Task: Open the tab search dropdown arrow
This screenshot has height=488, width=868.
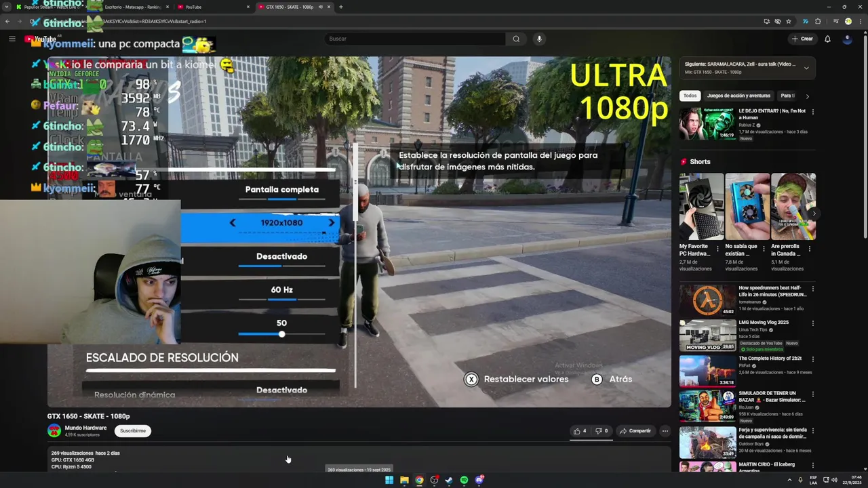Action: click(5, 7)
